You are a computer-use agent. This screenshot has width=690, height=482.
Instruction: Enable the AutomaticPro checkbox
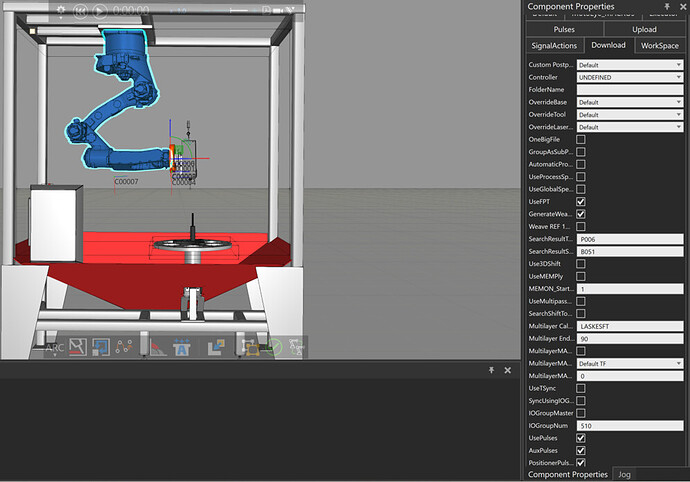click(x=581, y=164)
